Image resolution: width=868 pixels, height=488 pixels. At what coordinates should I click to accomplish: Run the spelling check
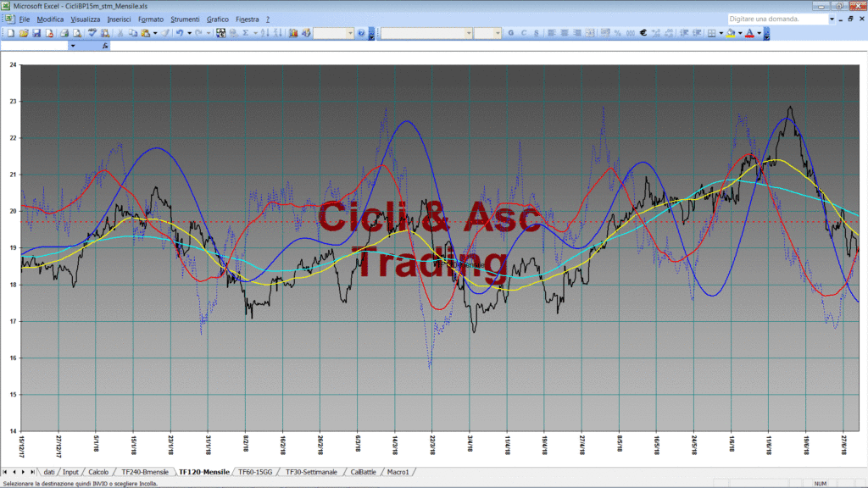(92, 33)
